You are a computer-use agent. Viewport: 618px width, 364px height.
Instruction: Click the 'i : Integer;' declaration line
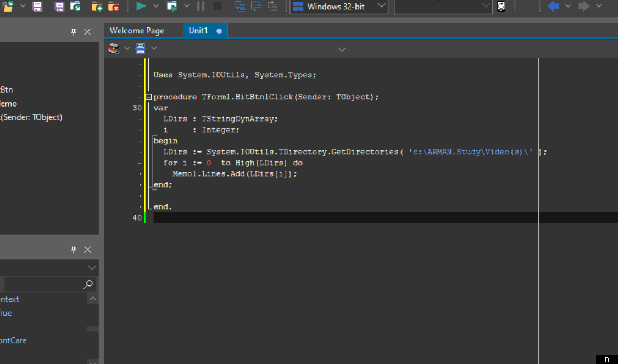pos(202,130)
